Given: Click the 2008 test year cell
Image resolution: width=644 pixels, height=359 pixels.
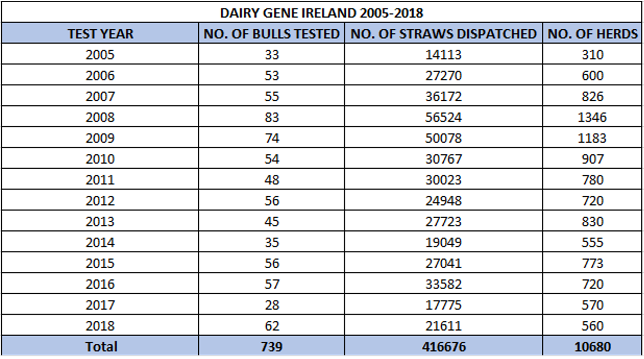Looking at the screenshot, I should [100, 117].
